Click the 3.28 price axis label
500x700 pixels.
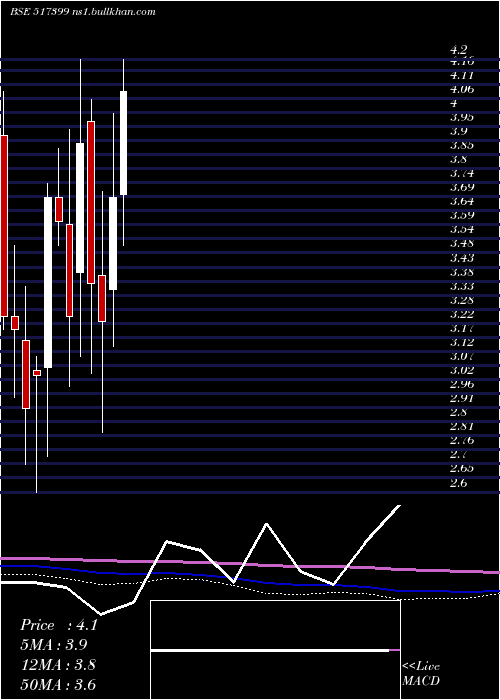click(x=462, y=300)
